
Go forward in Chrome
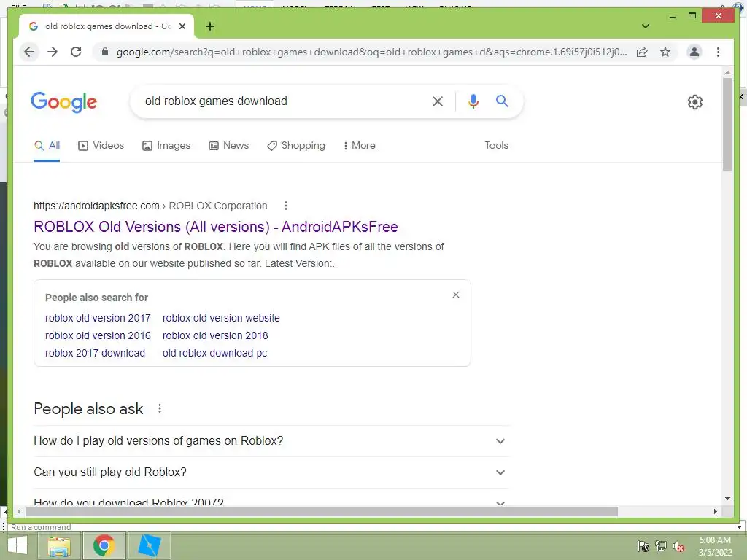[x=53, y=52]
